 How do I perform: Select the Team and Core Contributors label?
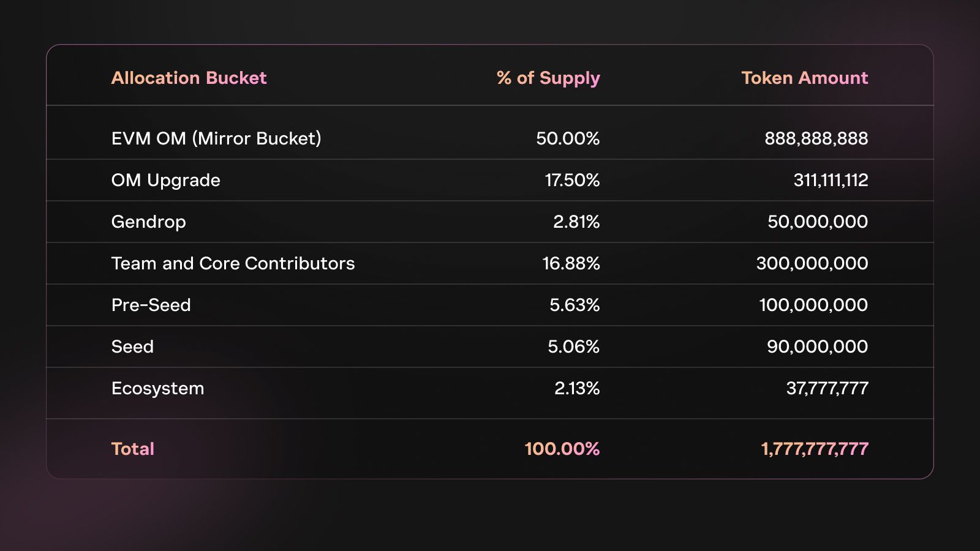point(233,263)
